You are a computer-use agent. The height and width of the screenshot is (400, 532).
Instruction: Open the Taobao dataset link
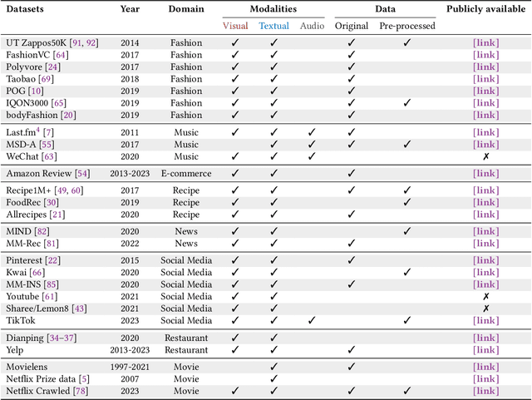485,78
